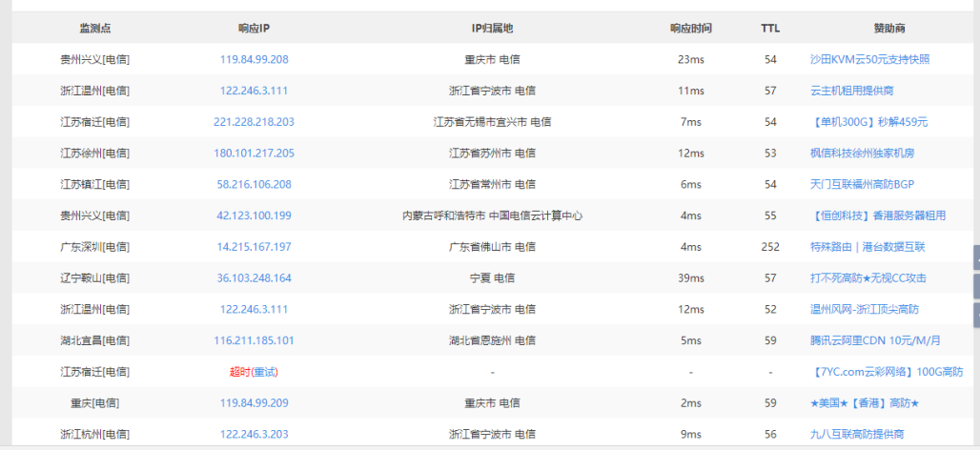Visit sponsor 云主机租用提供商
This screenshot has width=980, height=451.
[852, 91]
